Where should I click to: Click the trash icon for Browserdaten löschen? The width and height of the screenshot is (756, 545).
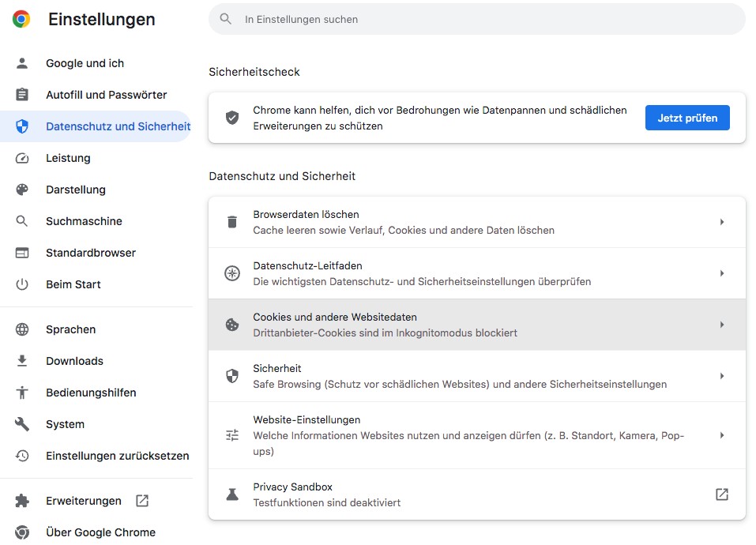(x=232, y=222)
